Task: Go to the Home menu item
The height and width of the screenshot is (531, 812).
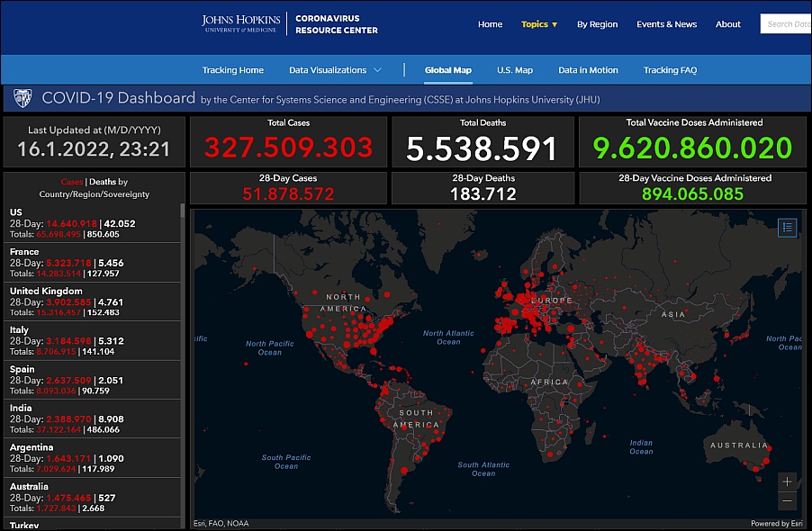Action: coord(490,23)
